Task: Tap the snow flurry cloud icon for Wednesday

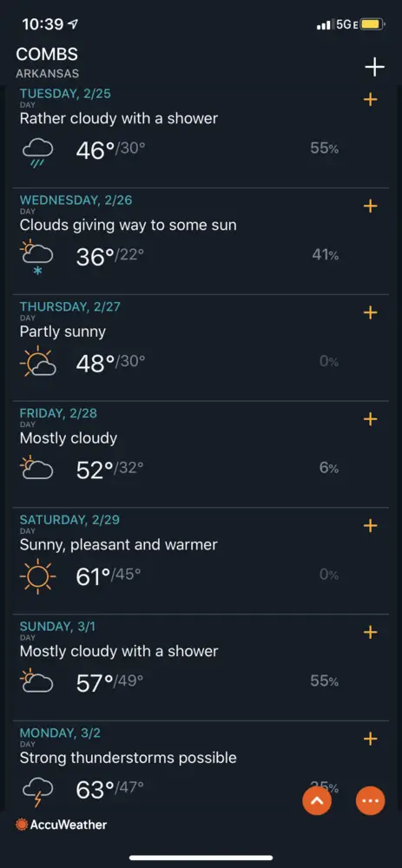Action: (36, 258)
